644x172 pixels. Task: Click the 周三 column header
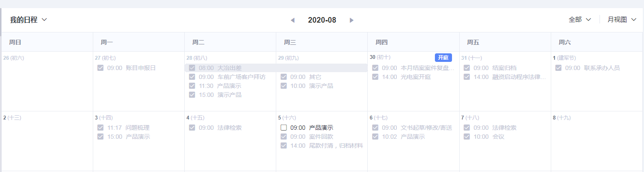pos(290,42)
